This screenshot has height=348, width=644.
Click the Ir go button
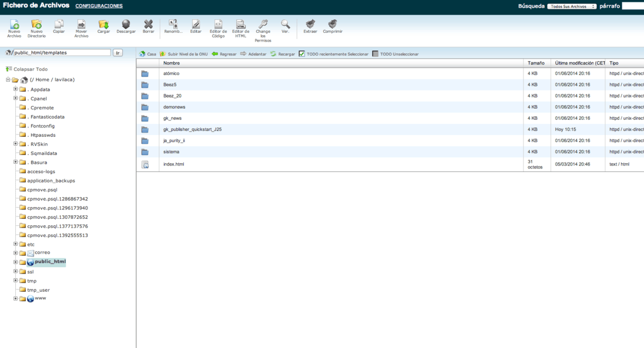(x=118, y=53)
